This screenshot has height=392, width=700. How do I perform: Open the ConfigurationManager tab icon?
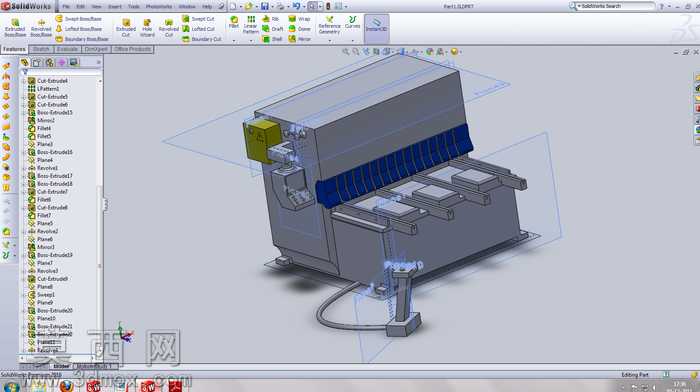49,63
